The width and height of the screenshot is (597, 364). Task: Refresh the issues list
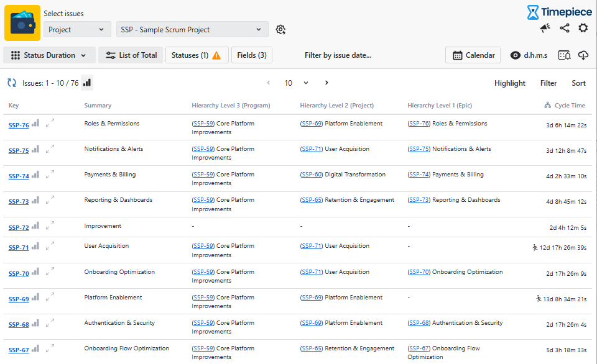12,83
